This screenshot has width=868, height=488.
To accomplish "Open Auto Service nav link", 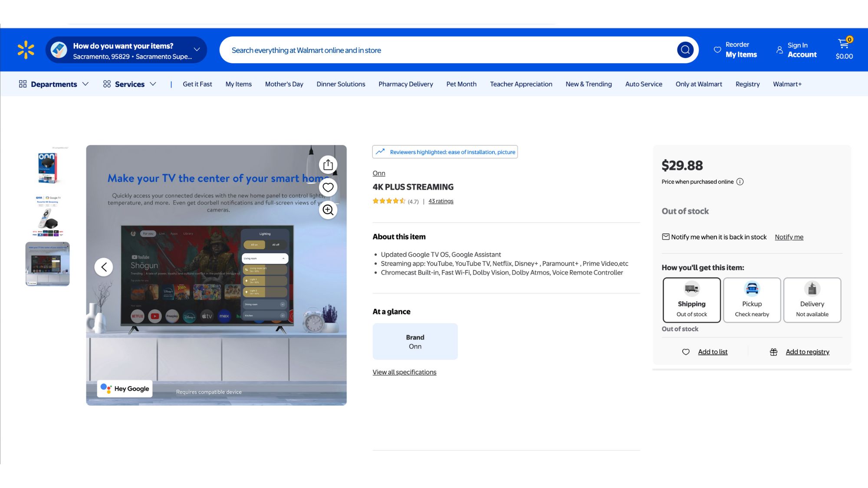I will click(644, 84).
